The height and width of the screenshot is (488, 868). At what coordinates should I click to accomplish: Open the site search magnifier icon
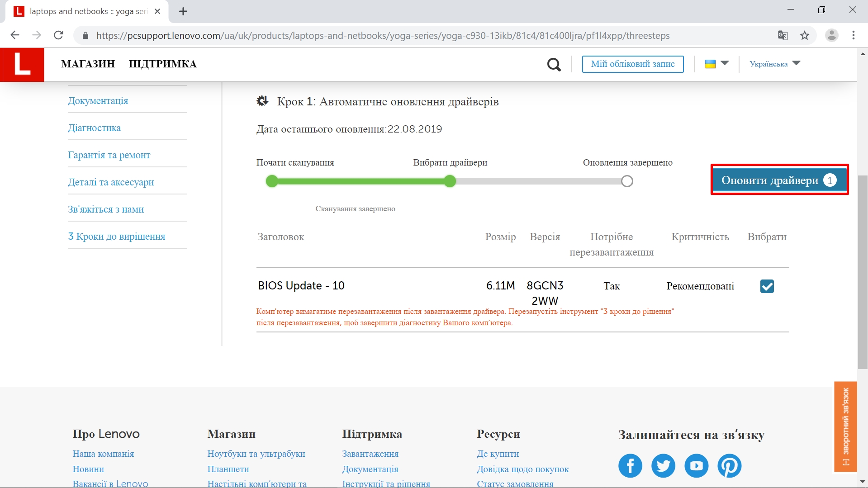554,64
